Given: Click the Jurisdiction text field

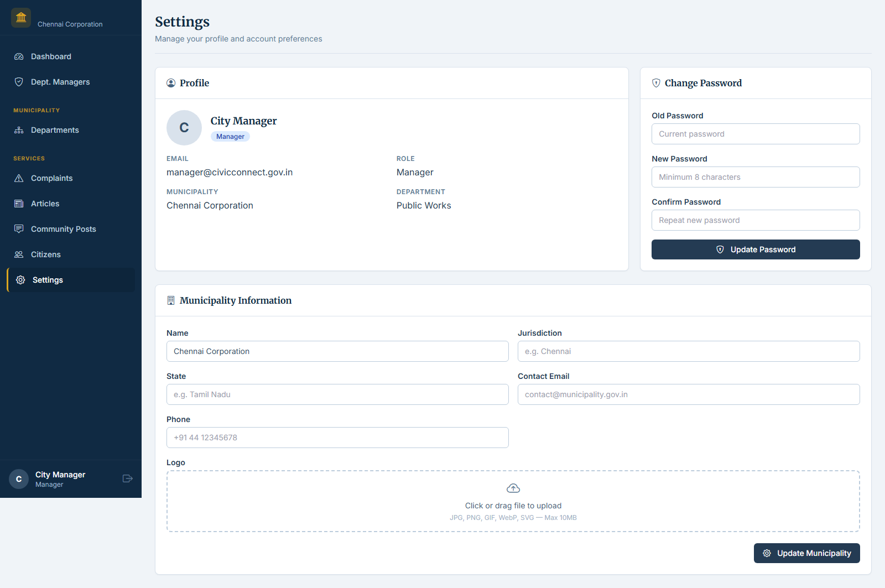Looking at the screenshot, I should pos(688,351).
